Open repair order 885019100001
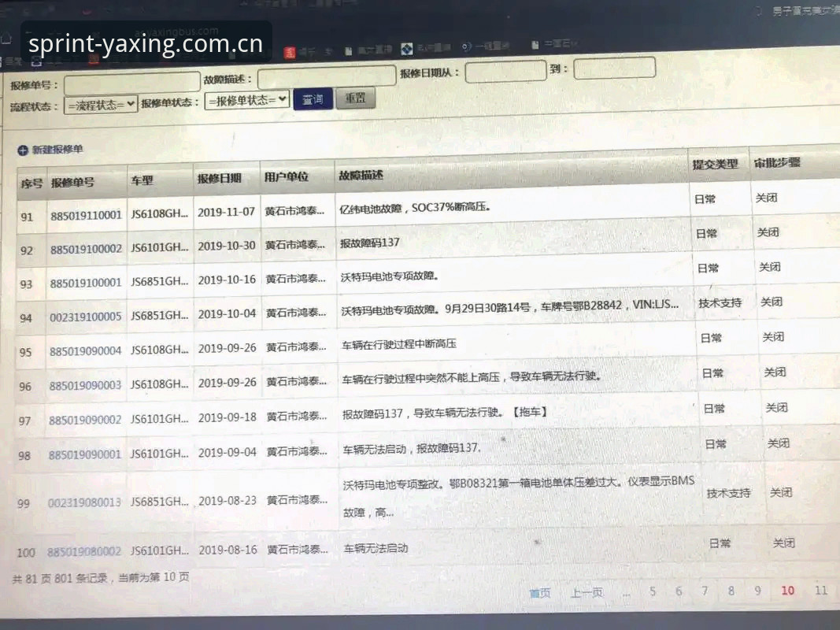Screen dimensions: 840x630 click(x=86, y=283)
